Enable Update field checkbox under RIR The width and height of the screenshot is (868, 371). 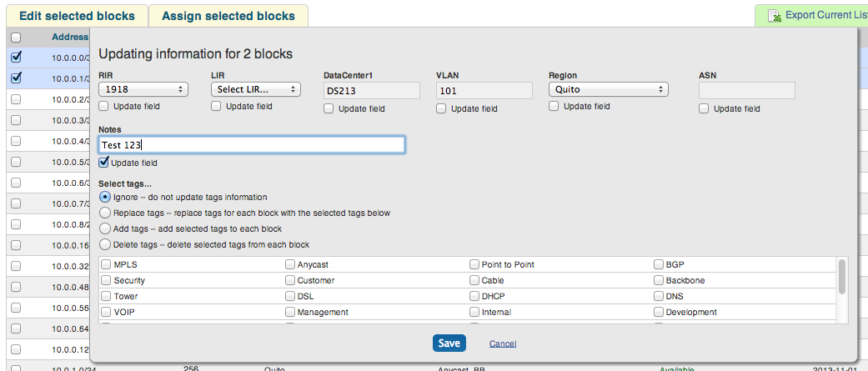point(104,106)
